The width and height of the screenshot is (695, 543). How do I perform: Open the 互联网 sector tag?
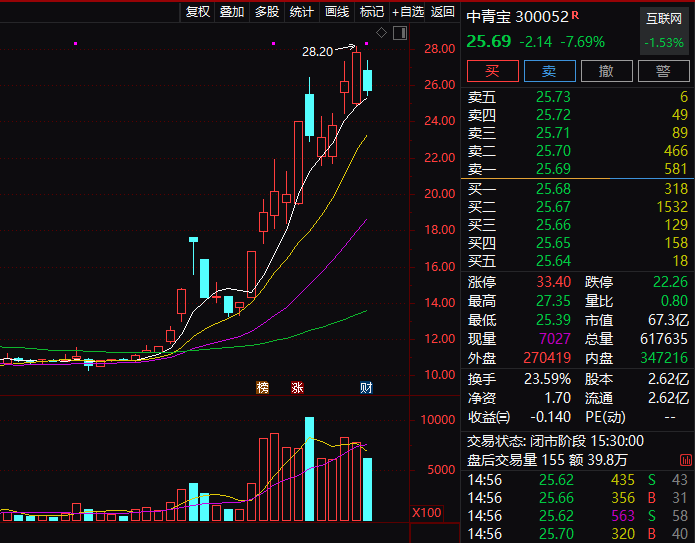click(x=664, y=18)
